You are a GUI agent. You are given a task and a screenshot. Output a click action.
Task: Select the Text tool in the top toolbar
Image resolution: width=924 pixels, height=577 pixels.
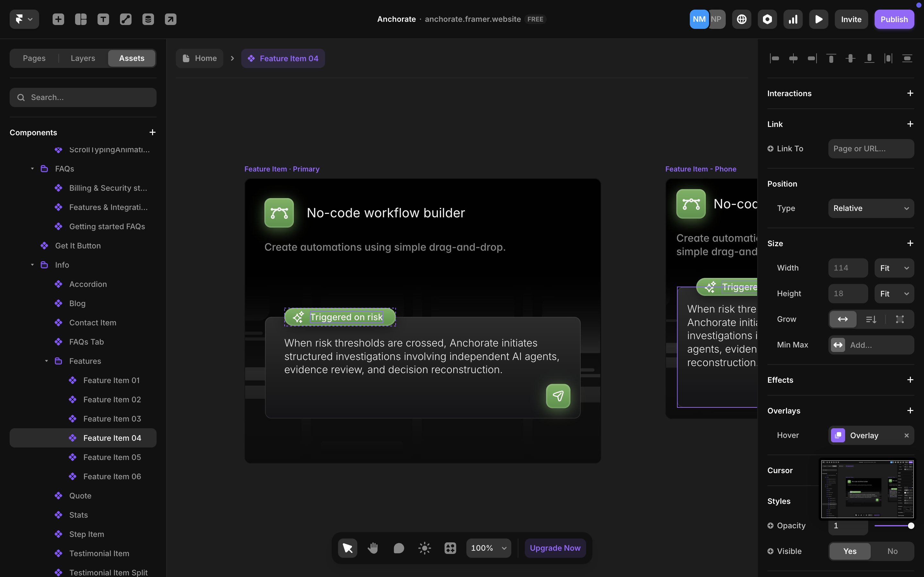(103, 19)
